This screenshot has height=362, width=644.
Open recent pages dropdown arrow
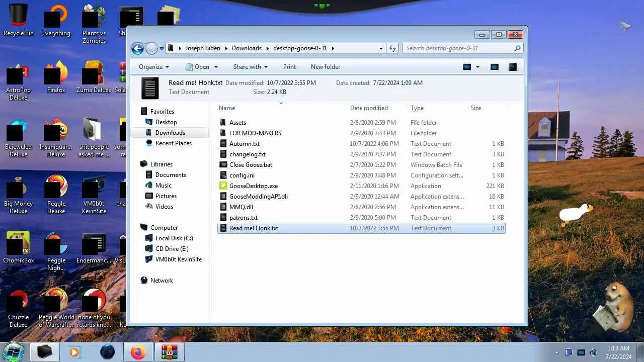[162, 49]
